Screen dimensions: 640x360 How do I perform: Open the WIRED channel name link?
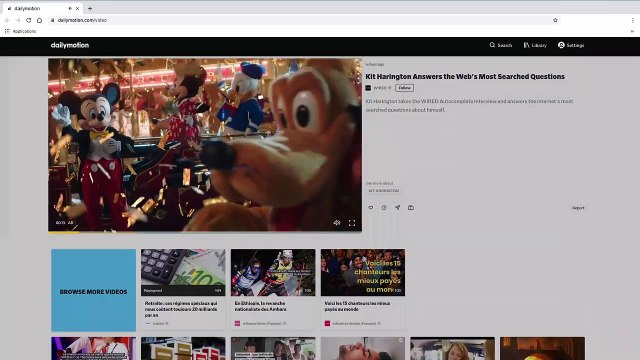coord(380,88)
